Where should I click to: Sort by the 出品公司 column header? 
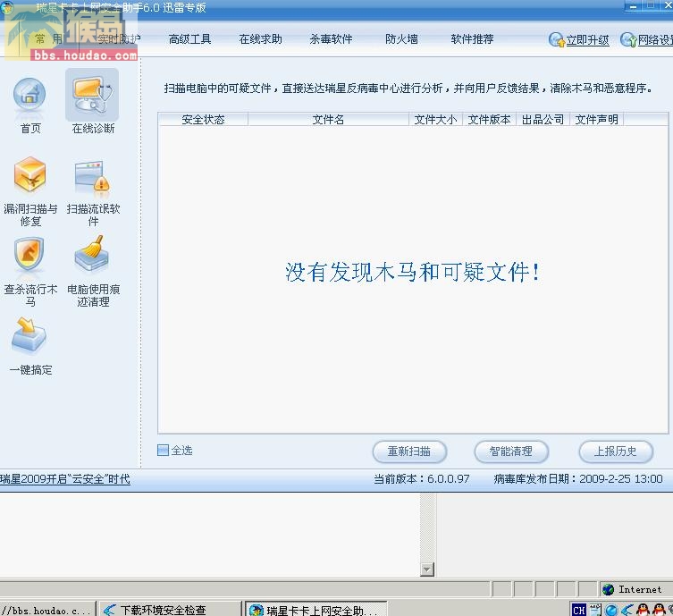point(543,119)
